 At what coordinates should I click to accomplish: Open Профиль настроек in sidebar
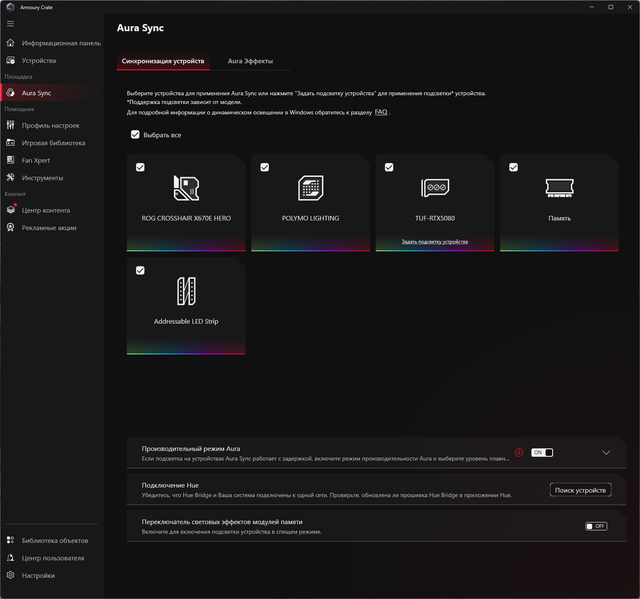coord(52,125)
